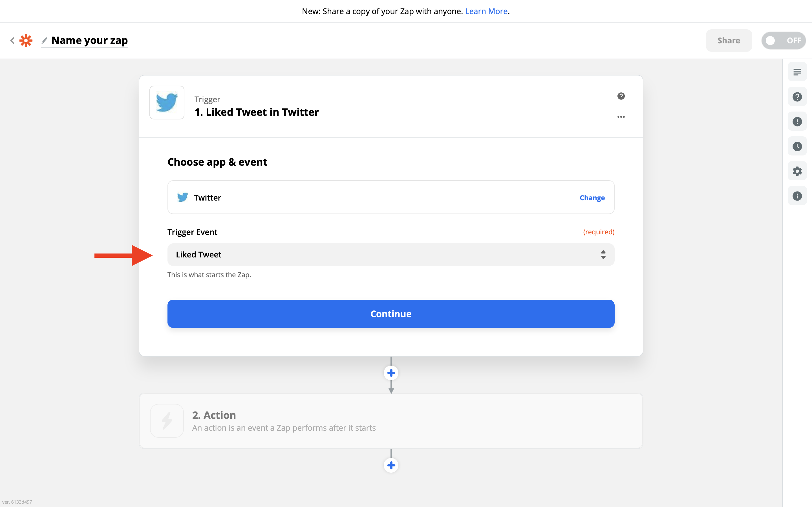Click the pencil edit icon beside zap name
The image size is (812, 507).
(x=44, y=41)
